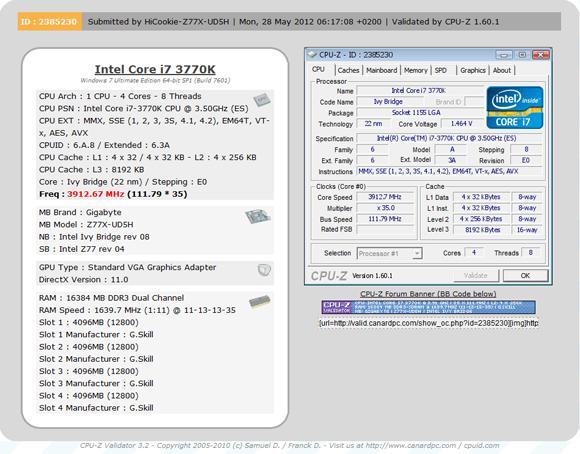This screenshot has width=580, height=454.
Task: Open the SPD tab
Action: 441,70
